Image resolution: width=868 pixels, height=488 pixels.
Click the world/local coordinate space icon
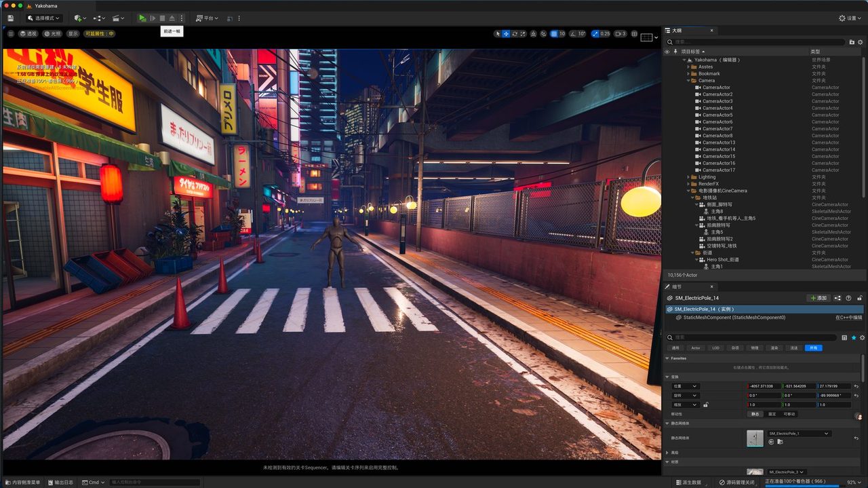click(x=533, y=33)
